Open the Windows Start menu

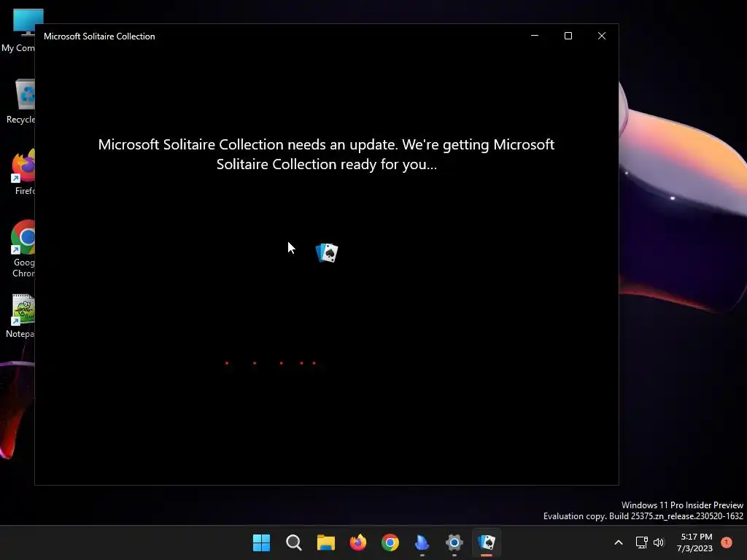point(261,542)
